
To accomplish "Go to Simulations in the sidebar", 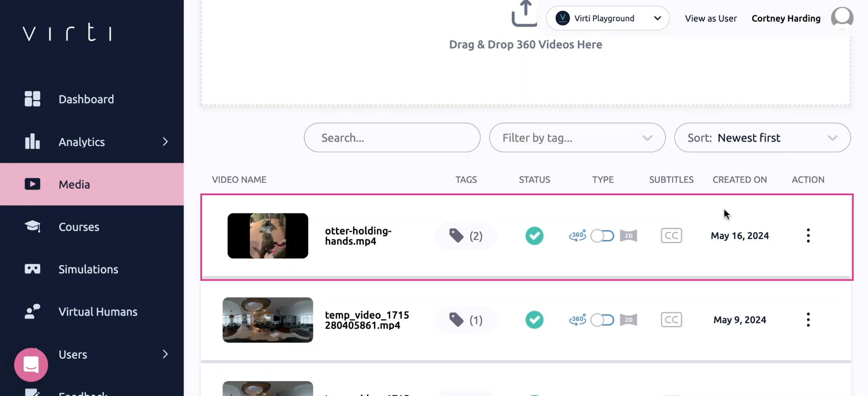I will tap(88, 269).
